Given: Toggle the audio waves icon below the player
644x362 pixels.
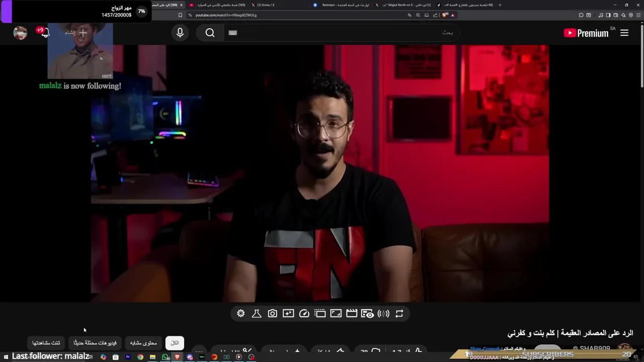Looking at the screenshot, I should [383, 314].
